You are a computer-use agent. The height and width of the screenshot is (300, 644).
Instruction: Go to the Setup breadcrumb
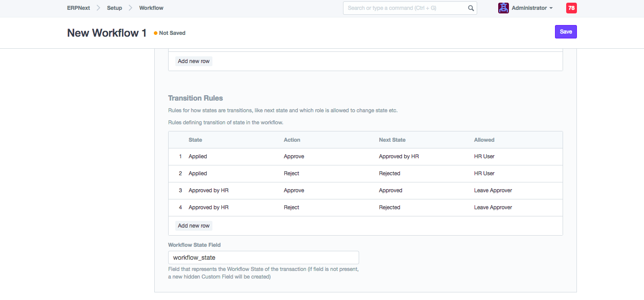pos(114,8)
